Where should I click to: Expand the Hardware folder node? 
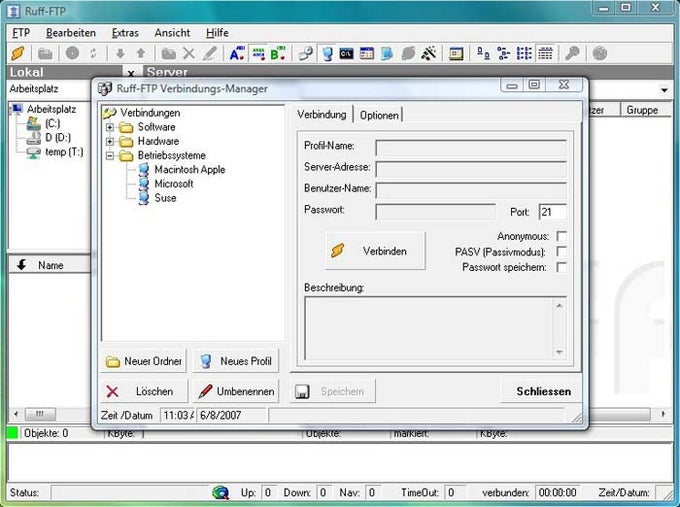coord(110,141)
